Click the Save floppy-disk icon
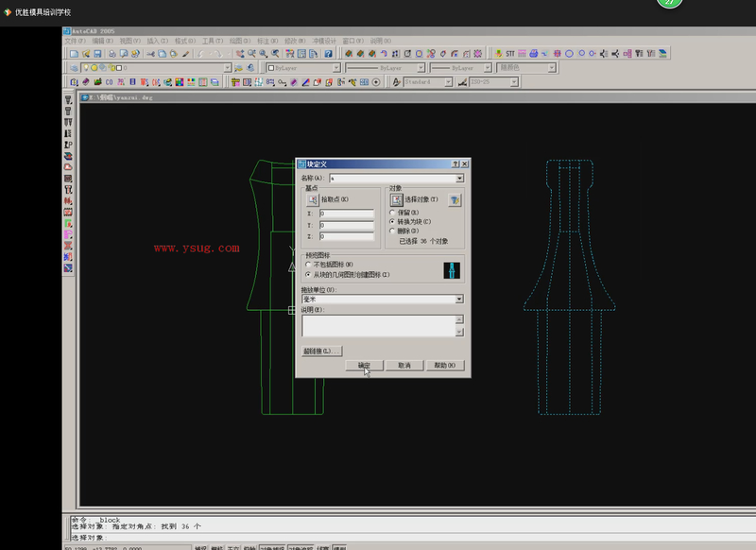 (x=97, y=54)
